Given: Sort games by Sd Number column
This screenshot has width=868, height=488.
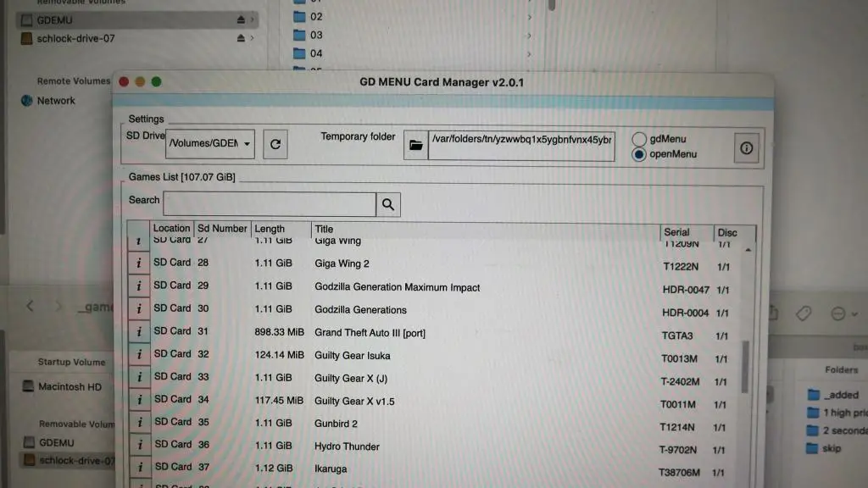Looking at the screenshot, I should click(x=222, y=229).
